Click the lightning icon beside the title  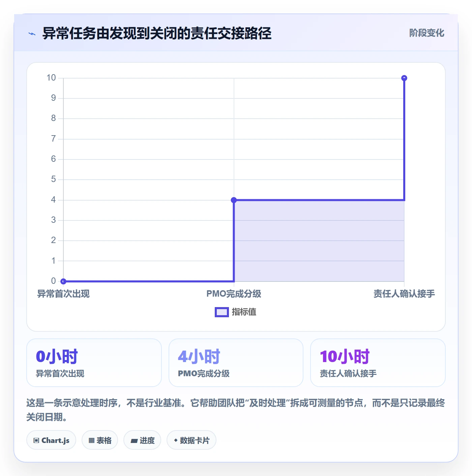point(32,34)
